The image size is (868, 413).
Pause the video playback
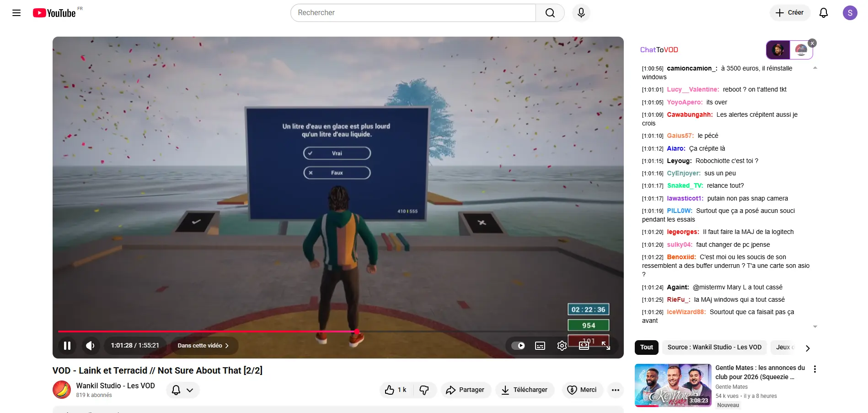(x=67, y=346)
